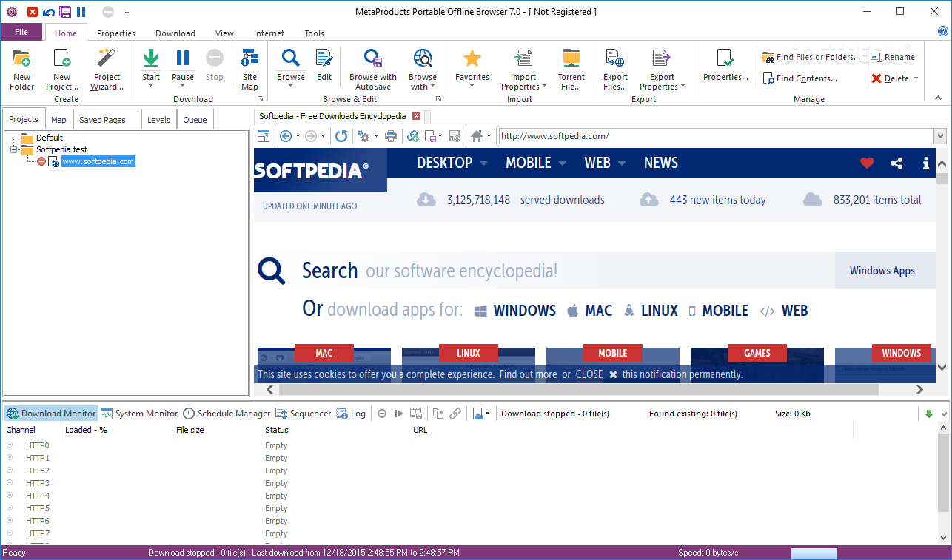
Task: Open the Customize Quick Access Toolbar dropdown
Action: point(127,12)
